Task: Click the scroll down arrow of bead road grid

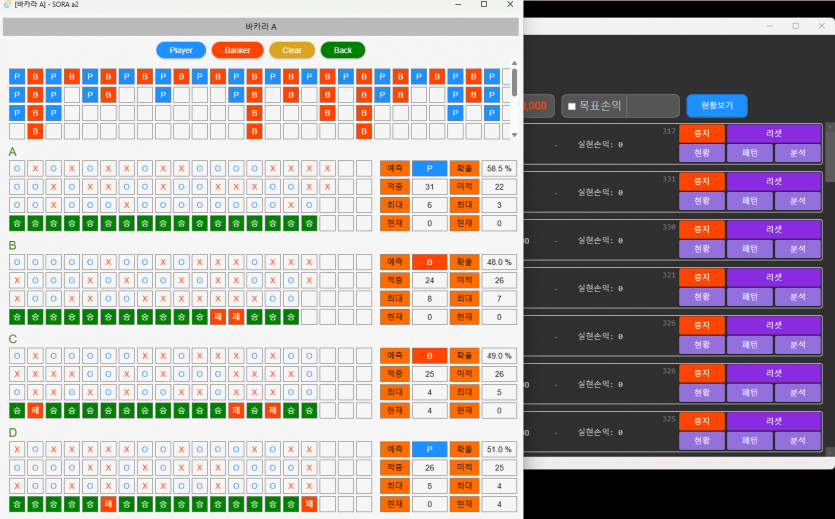Action: coord(514,135)
